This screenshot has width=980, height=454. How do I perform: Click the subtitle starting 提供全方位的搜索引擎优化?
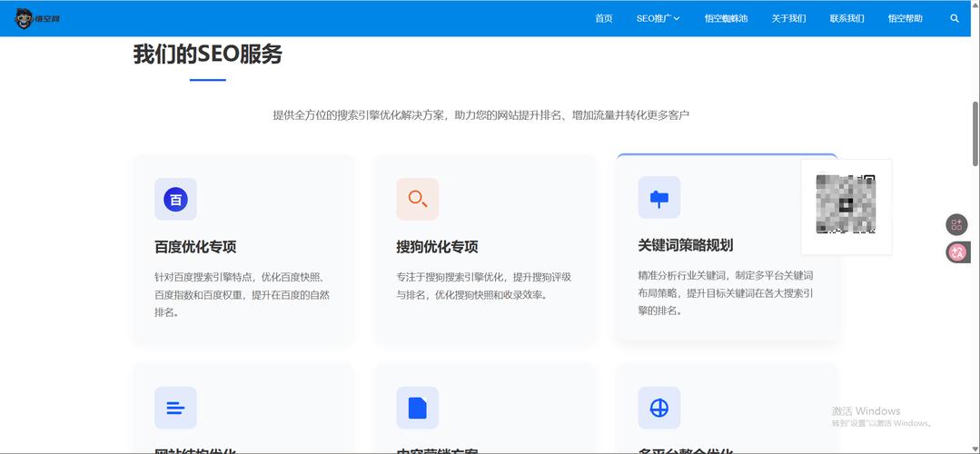(481, 115)
